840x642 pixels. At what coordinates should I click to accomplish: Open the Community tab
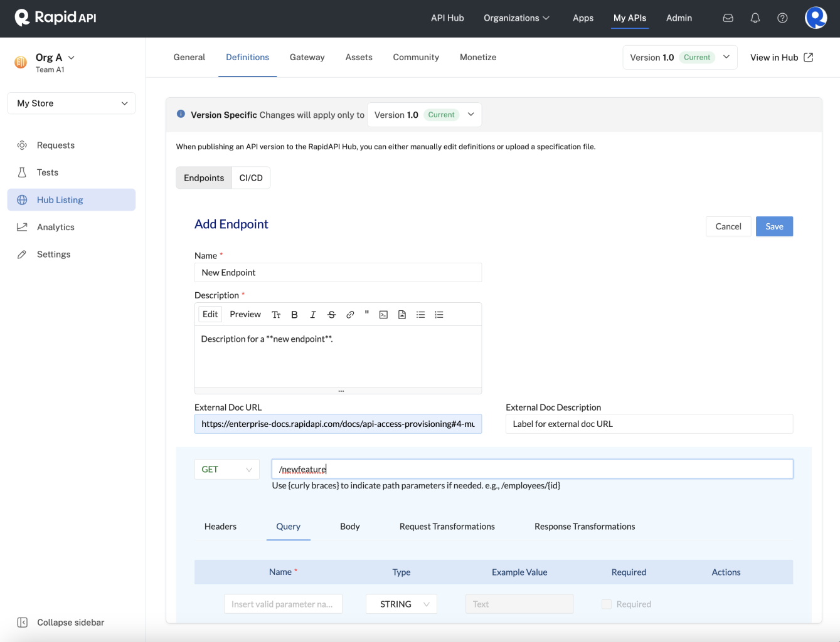pyautogui.click(x=416, y=57)
